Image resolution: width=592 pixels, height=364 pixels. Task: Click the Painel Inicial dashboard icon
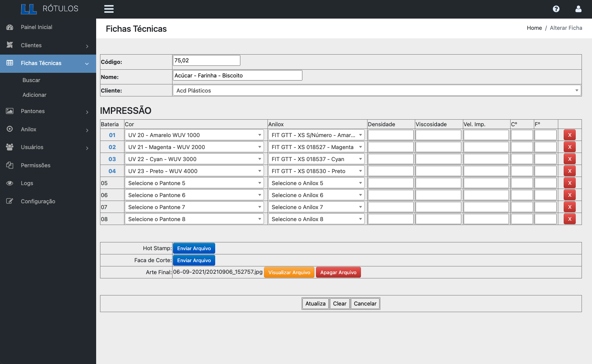pyautogui.click(x=10, y=27)
